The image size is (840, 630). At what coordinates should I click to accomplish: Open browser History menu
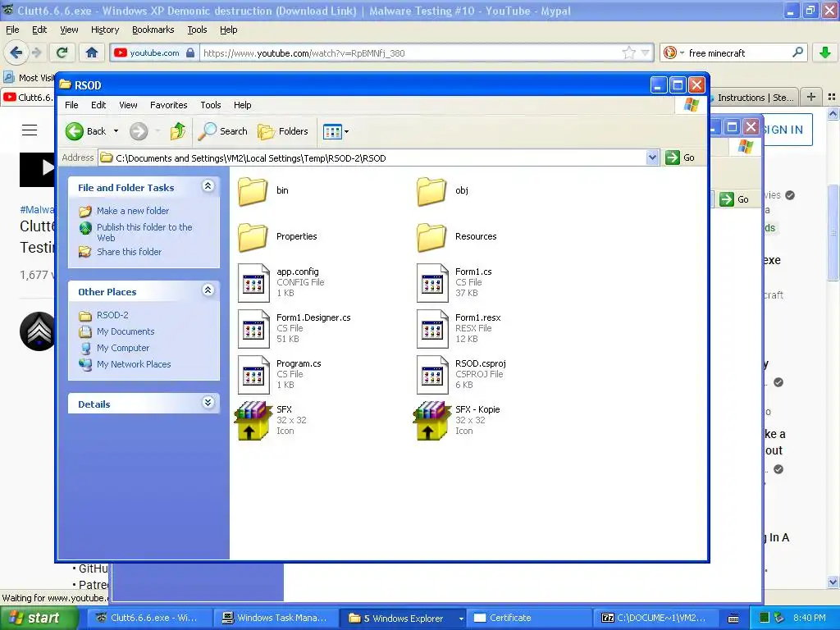pos(104,30)
